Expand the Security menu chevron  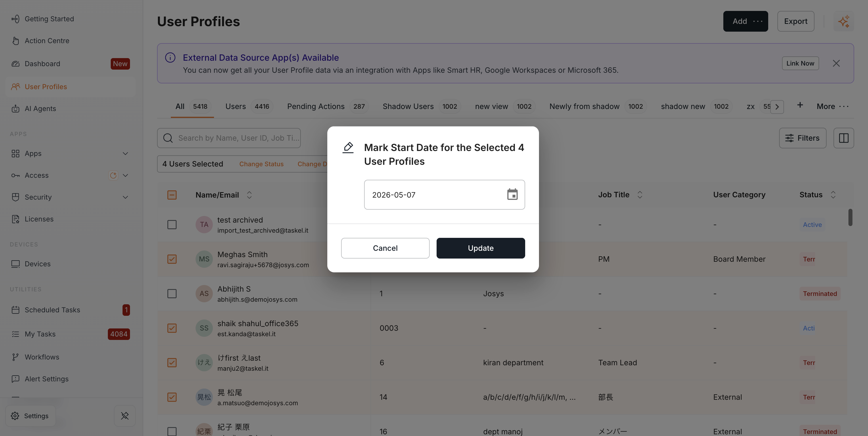[x=125, y=197]
